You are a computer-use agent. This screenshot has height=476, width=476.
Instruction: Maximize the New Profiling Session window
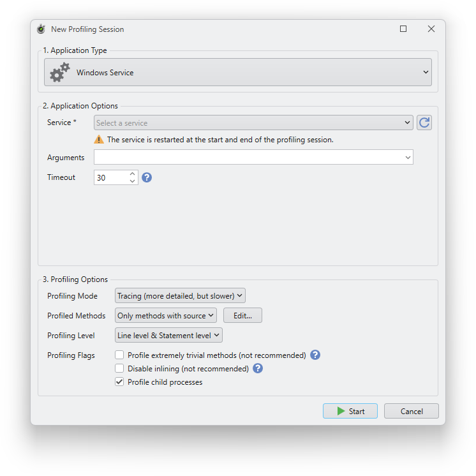coord(403,29)
